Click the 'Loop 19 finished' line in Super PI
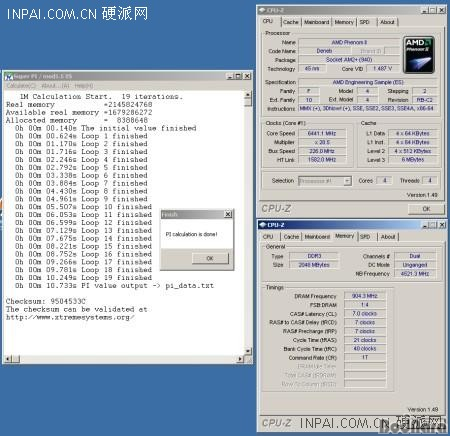 (83, 278)
